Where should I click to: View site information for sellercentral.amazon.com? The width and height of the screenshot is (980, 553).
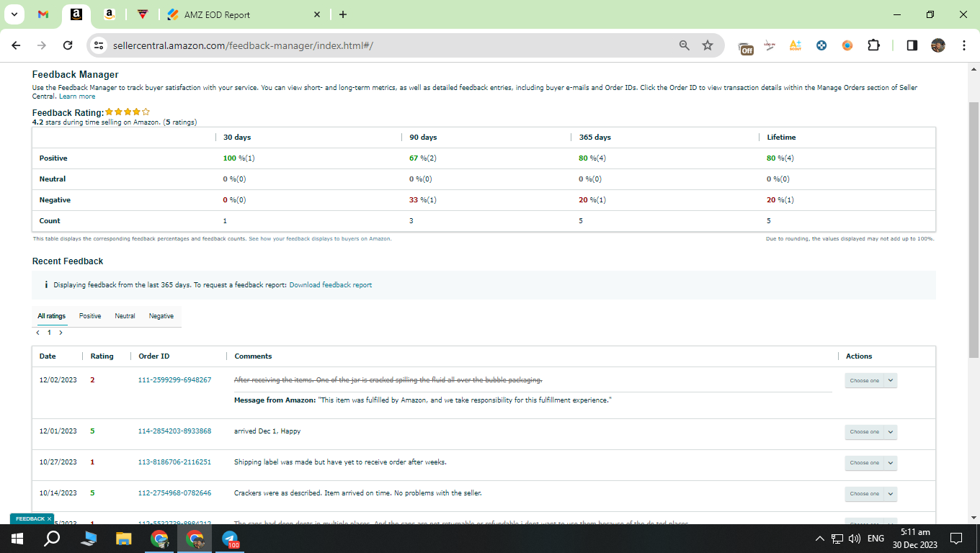99,45
